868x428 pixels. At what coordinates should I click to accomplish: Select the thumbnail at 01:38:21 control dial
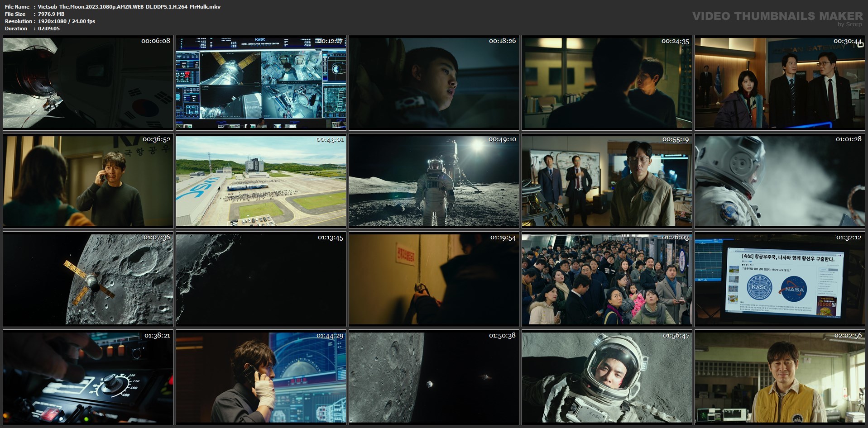[x=88, y=377]
